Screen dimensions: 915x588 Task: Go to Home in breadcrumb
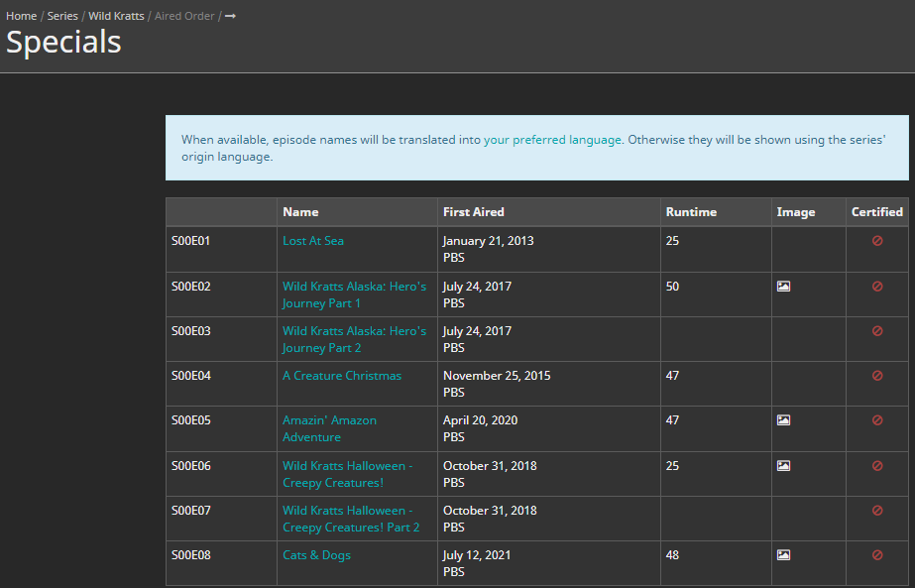[x=21, y=16]
